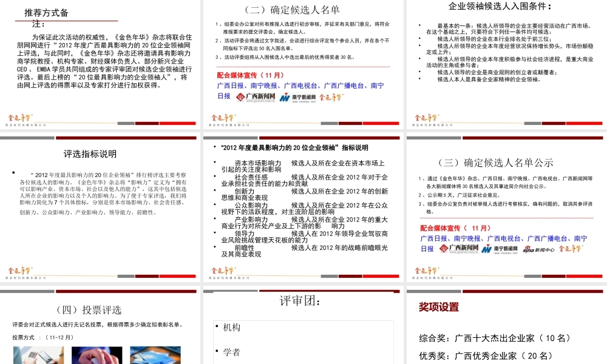
Task: Click 金色年华 logo after sina in 名单公示 slide
Action: point(570,249)
